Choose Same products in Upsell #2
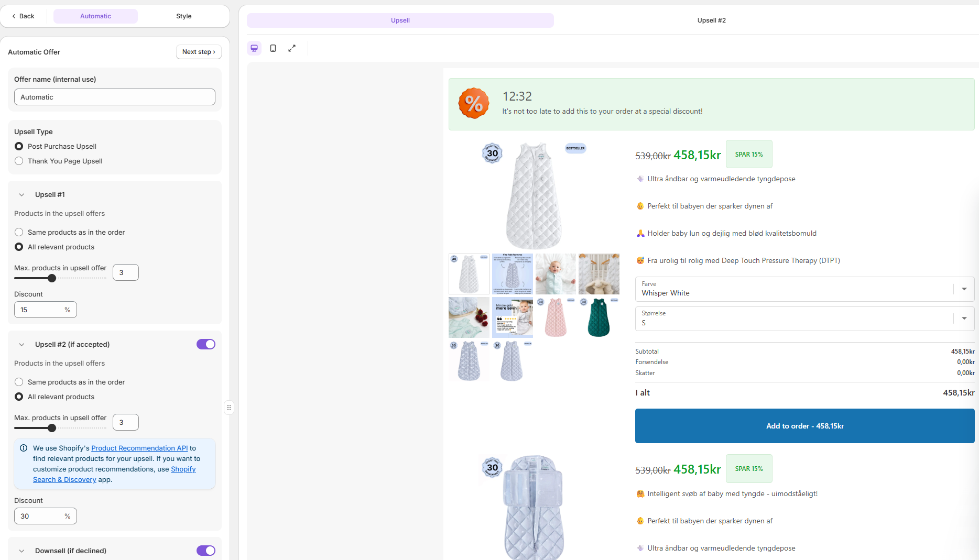This screenshot has height=560, width=979. [19, 382]
